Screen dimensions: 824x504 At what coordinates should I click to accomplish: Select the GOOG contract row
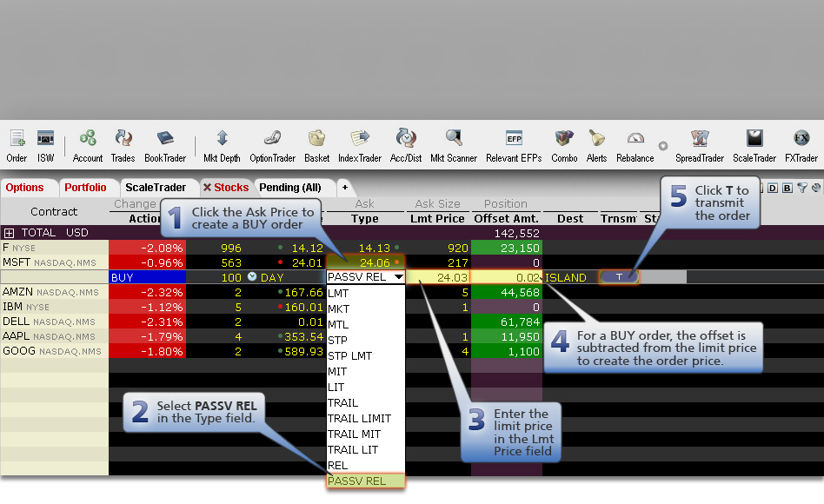[x=54, y=350]
